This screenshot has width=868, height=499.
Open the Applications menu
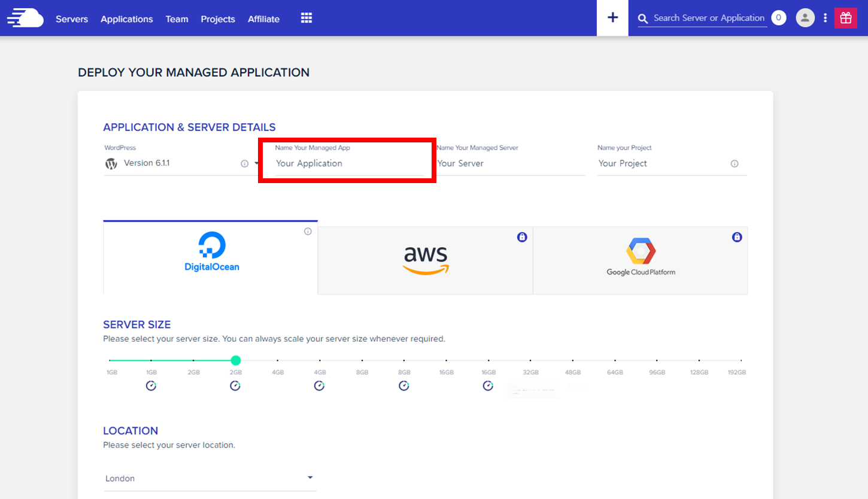(x=127, y=19)
